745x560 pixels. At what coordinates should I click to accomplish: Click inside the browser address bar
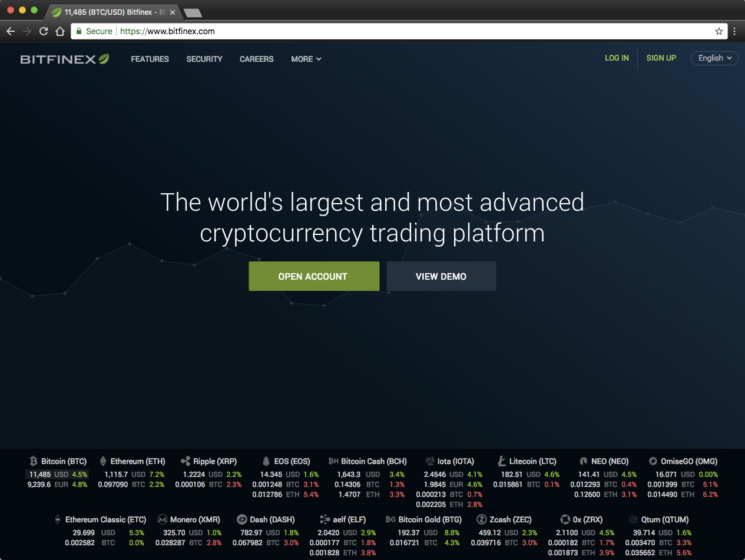(236, 31)
